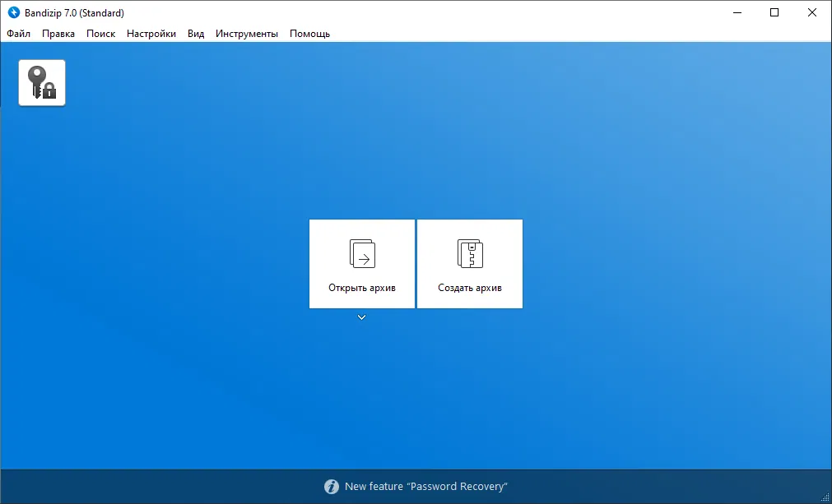Open the Файл menu
Screen dimensions: 832x504
19,34
